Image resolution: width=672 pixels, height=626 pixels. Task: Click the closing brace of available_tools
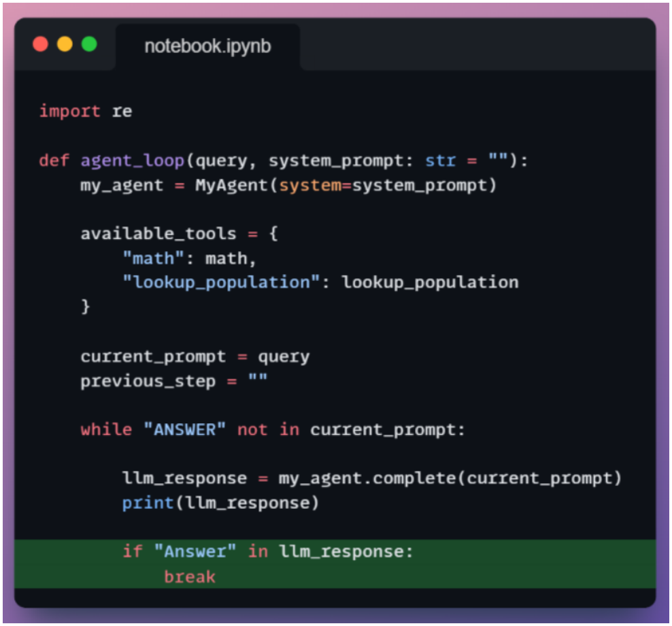85,307
